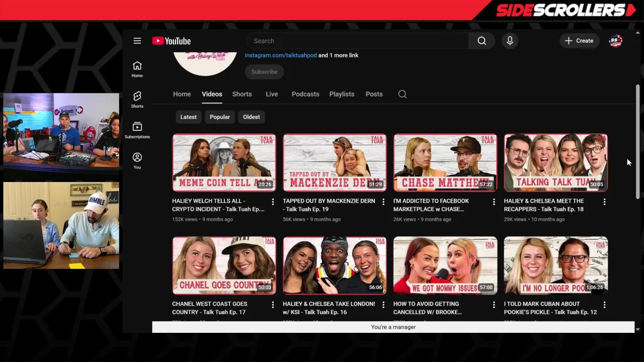
Task: Open options for Addicted to Facebook Marketplace video
Action: pos(494,202)
